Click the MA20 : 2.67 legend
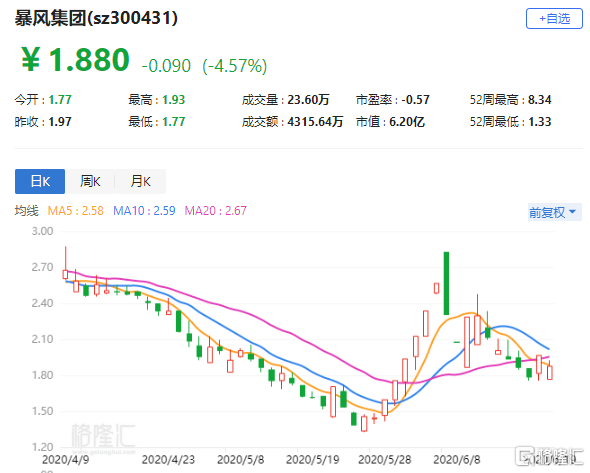590x473 pixels. [x=216, y=211]
